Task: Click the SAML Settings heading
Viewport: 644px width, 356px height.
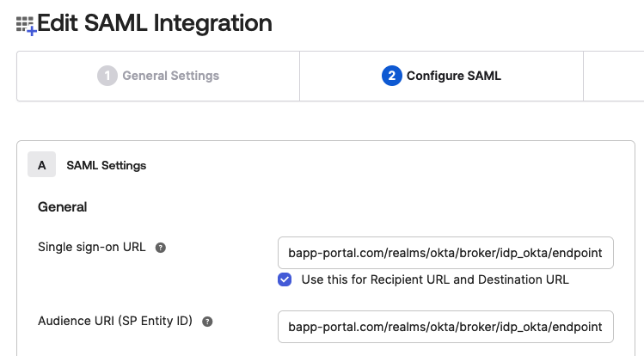Action: pos(107,165)
